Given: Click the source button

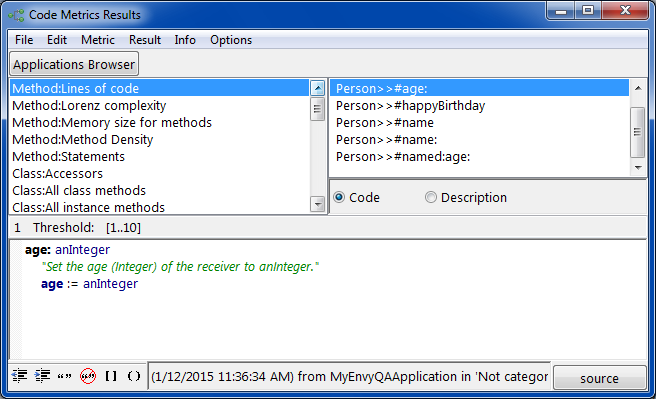Looking at the screenshot, I should click(x=600, y=378).
